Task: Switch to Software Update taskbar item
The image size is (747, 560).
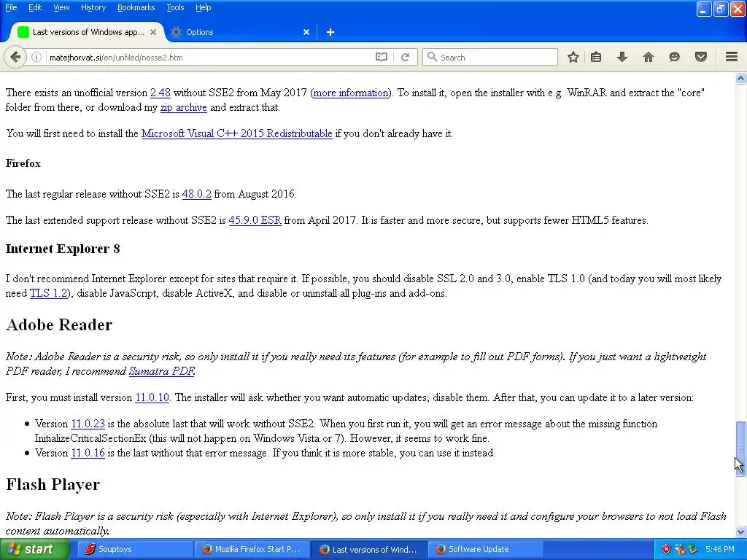Action: point(485,549)
